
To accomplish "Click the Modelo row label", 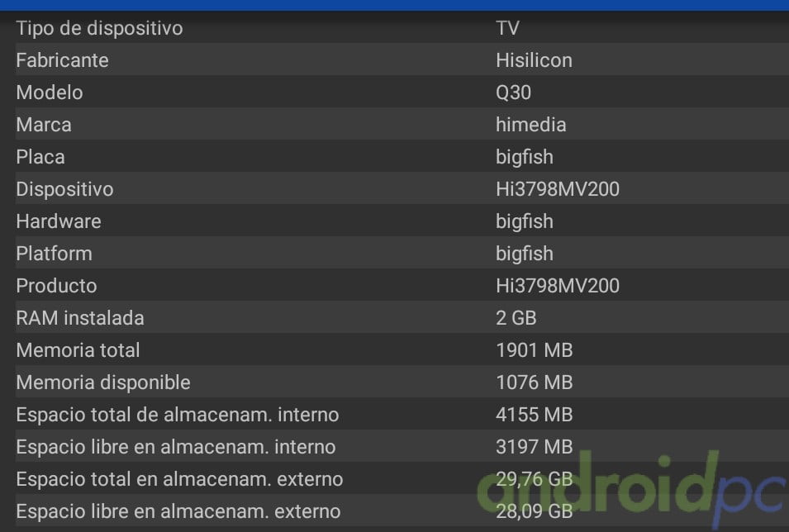I will (50, 93).
